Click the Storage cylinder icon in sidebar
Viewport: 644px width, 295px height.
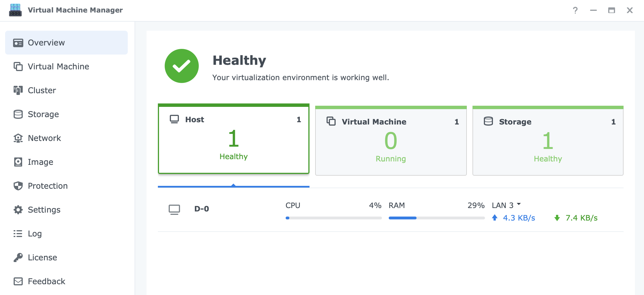pyautogui.click(x=18, y=114)
